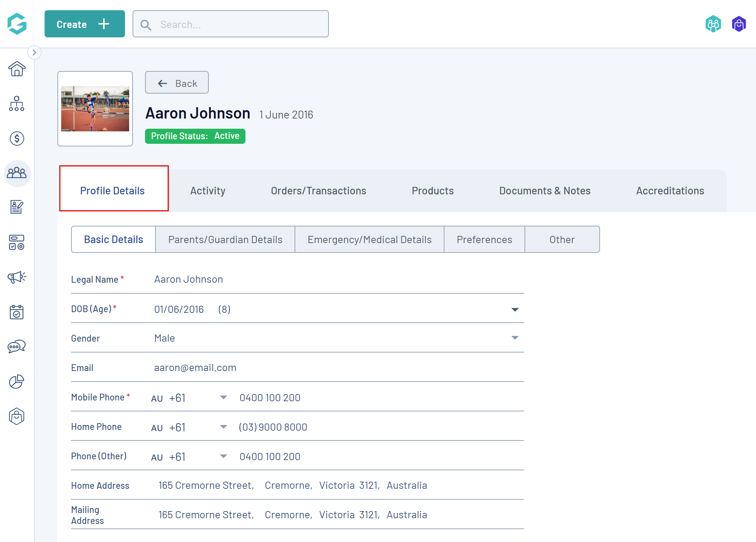Open Mobile Phone country code dropdown
The image size is (756, 542).
[x=223, y=397]
